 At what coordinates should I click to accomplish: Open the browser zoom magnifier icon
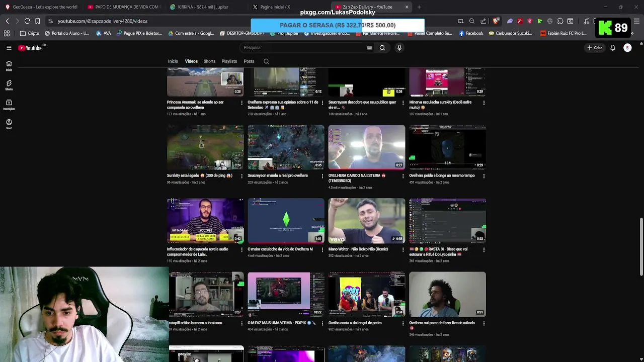point(471,21)
